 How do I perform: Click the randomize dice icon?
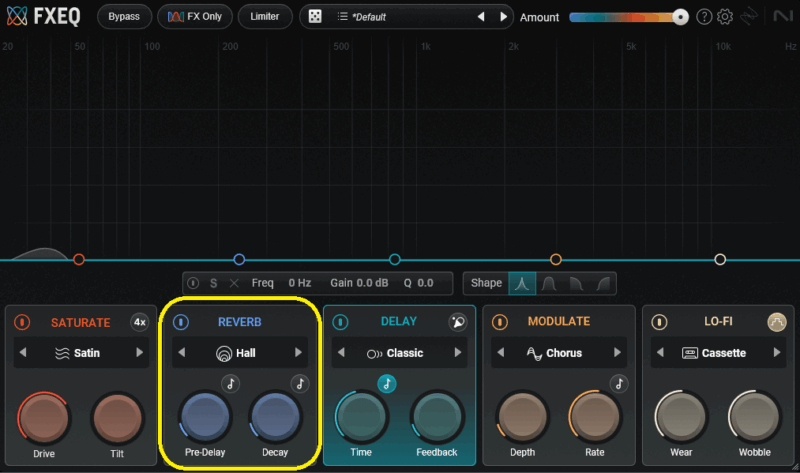314,17
